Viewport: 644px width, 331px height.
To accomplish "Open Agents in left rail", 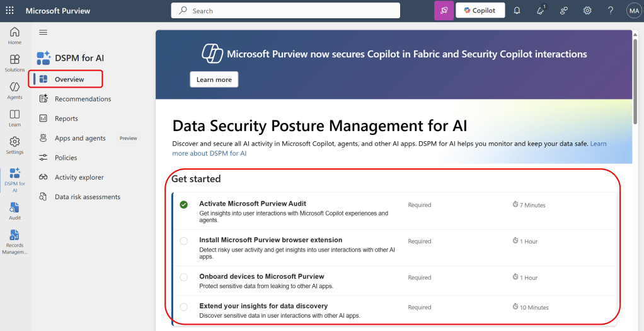I will [15, 90].
